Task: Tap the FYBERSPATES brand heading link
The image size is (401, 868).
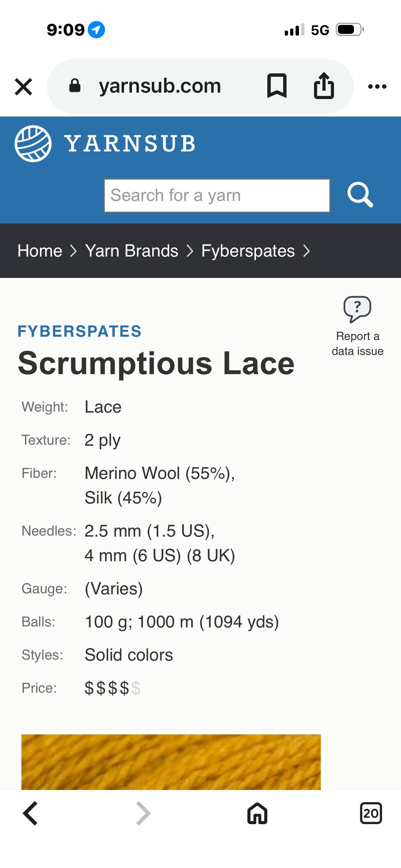Action: coord(79,331)
